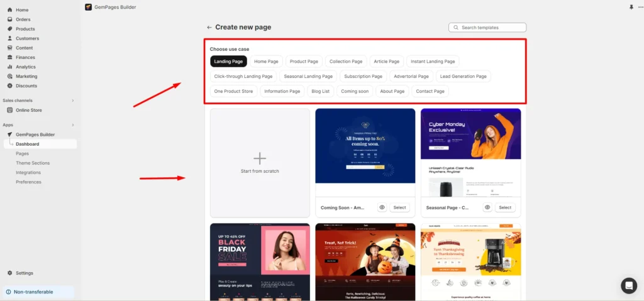Expand the Sales channels section
644x301 pixels.
pyautogui.click(x=72, y=101)
